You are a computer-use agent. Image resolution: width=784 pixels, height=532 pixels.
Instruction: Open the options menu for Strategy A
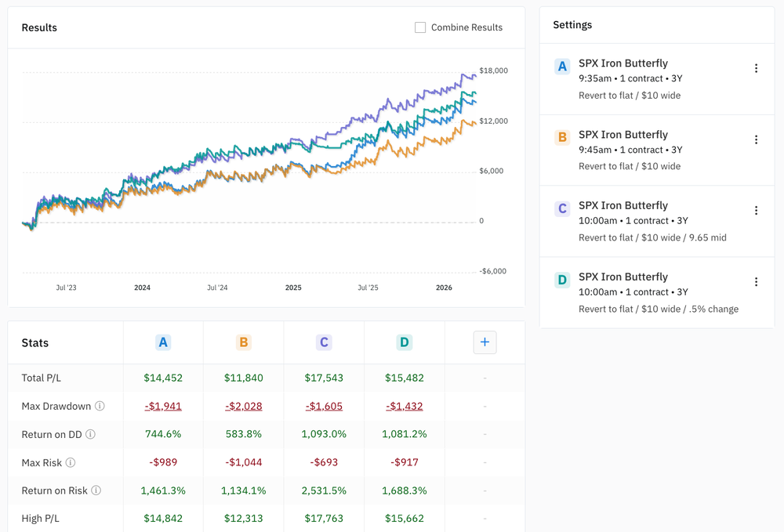pyautogui.click(x=757, y=68)
